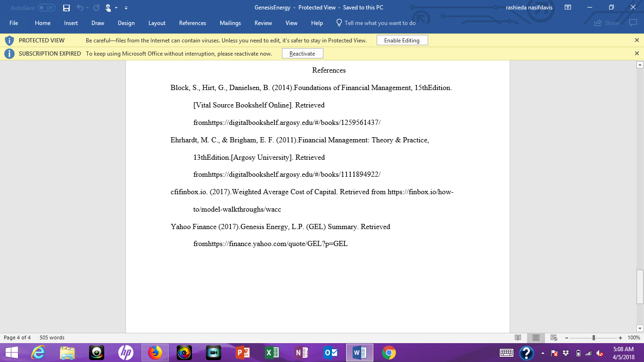Screen dimensions: 644x362
Task: Open the Dropbox tray icon
Action: click(566, 353)
